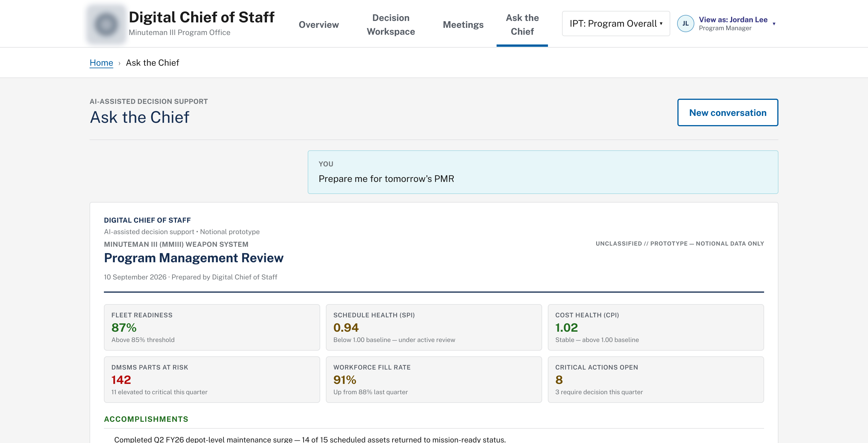Click the Workforce Fill Rate 91% value
The image size is (868, 443).
pos(345,380)
